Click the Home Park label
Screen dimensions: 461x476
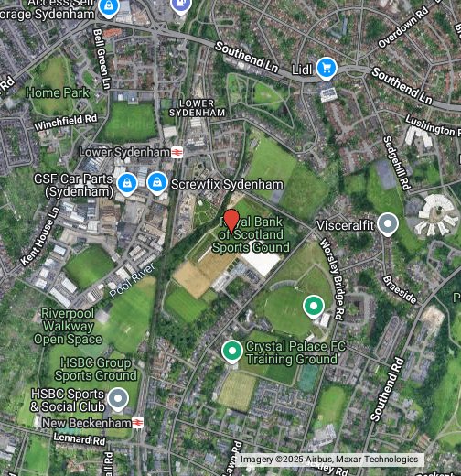58,92
